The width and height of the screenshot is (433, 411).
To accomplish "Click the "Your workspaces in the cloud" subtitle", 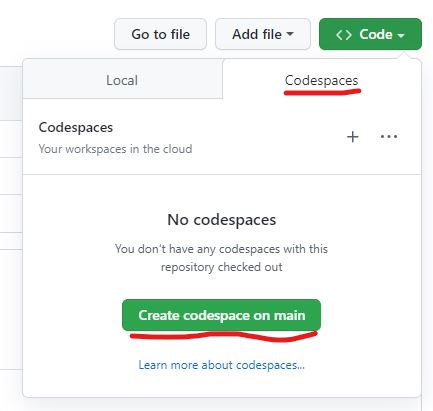I will click(115, 149).
